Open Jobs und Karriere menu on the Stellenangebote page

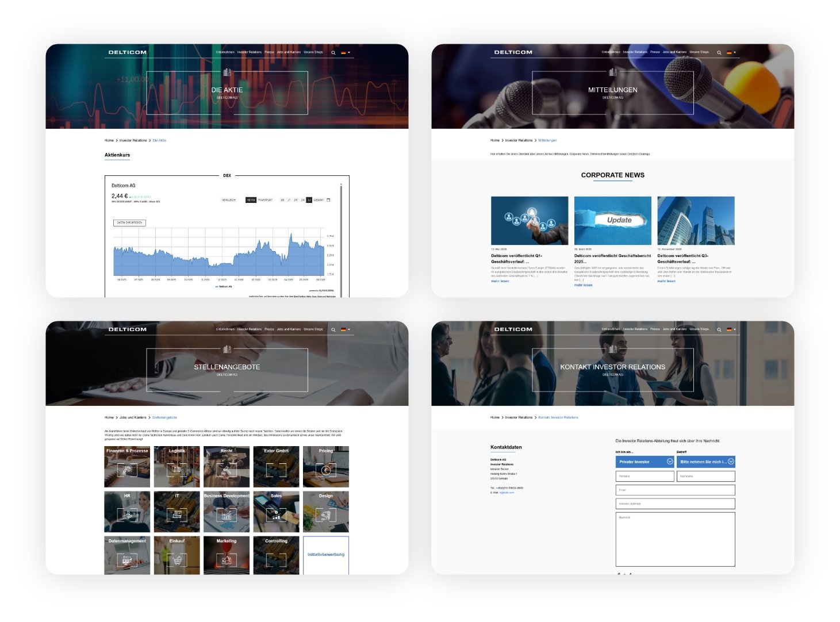pos(289,329)
